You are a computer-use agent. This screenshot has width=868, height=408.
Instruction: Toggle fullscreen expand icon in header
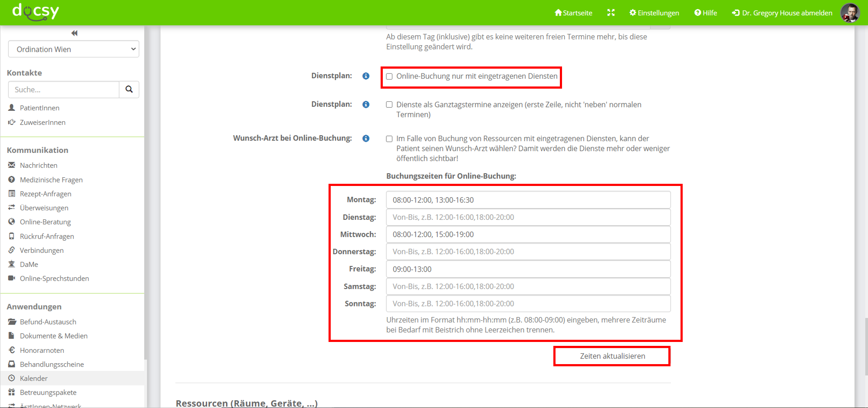point(611,13)
